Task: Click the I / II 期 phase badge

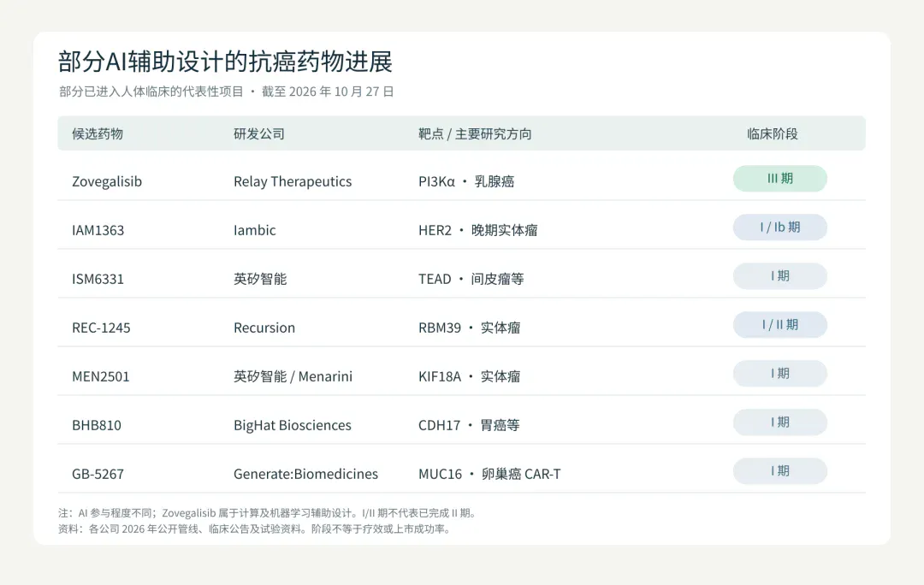Action: [x=779, y=325]
